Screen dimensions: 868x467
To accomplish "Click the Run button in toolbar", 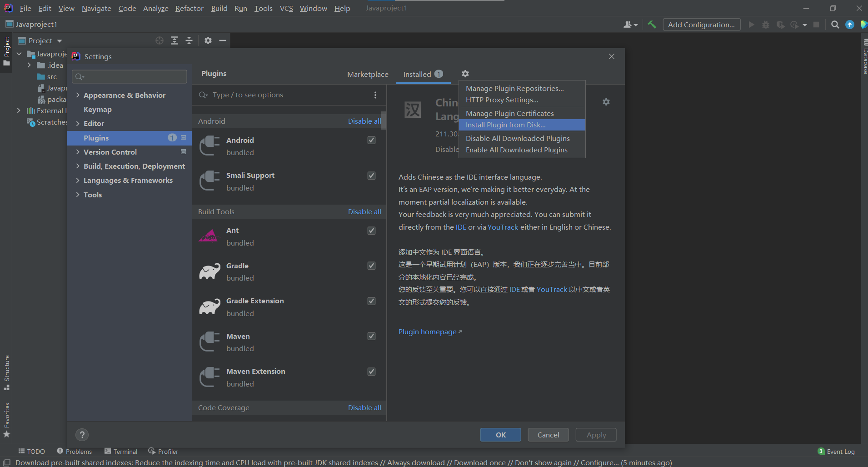I will tap(751, 25).
